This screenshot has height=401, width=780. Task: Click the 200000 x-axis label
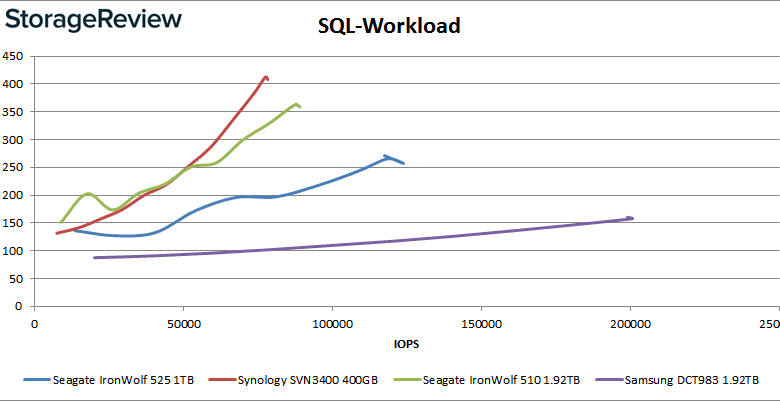tap(631, 324)
